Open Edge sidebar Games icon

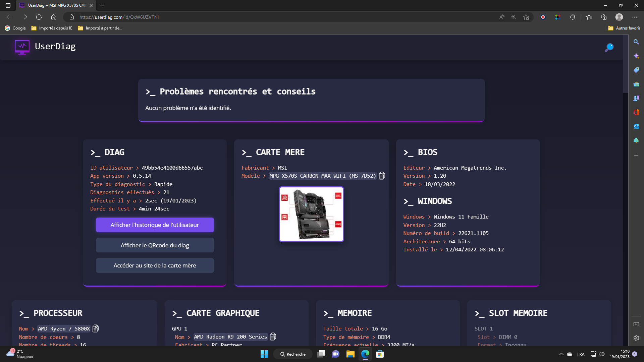tap(636, 98)
